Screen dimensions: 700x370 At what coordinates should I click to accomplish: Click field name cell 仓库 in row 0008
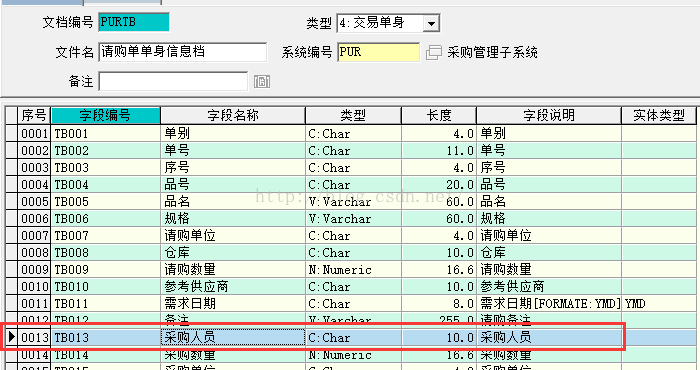pyautogui.click(x=233, y=252)
